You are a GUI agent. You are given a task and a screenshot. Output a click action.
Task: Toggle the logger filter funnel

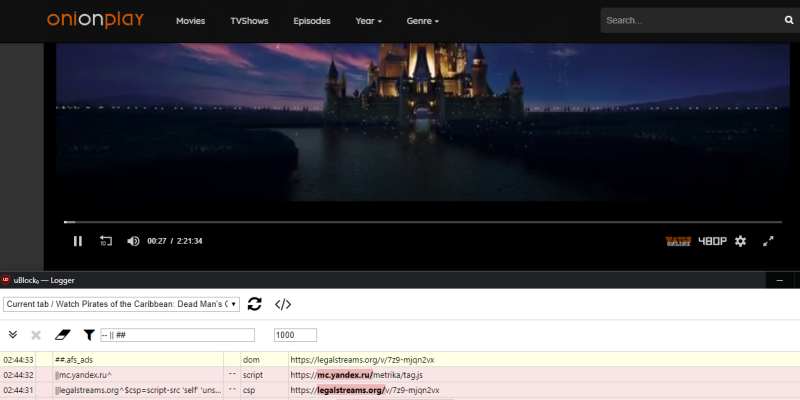click(88, 335)
